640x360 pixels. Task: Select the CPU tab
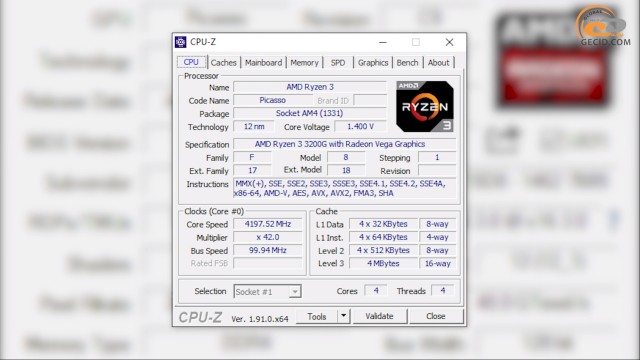tap(191, 62)
